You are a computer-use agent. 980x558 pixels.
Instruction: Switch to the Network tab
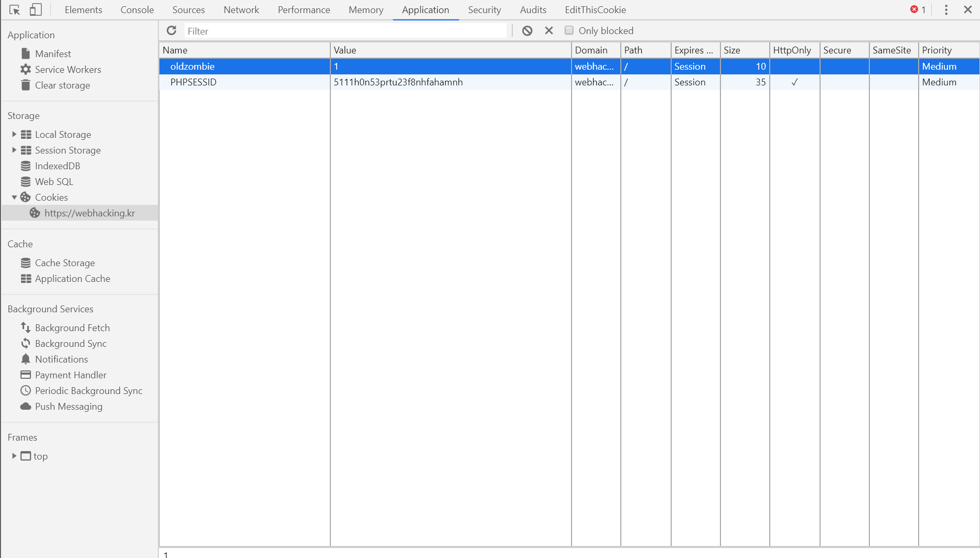(241, 10)
